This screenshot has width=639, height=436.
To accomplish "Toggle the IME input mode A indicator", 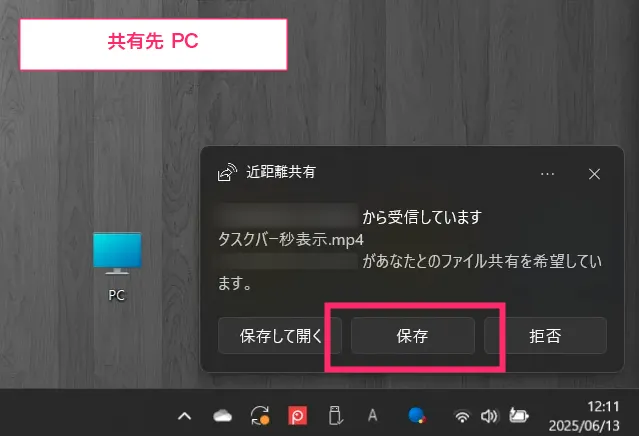I will [372, 416].
